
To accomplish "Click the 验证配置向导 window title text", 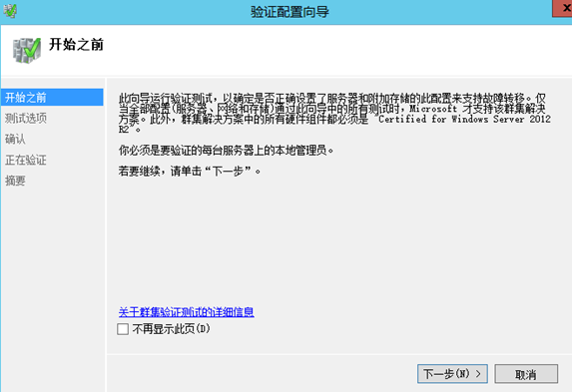I will (x=289, y=12).
